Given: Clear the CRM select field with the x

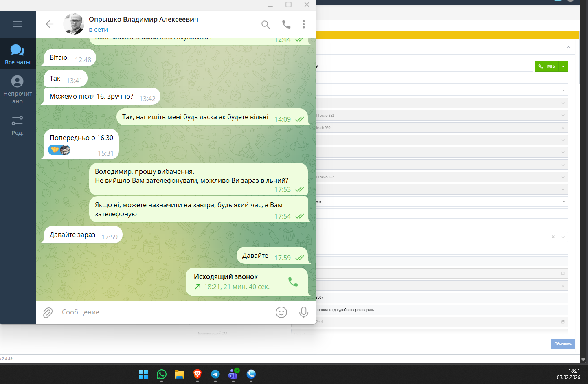Looking at the screenshot, I should (553, 237).
